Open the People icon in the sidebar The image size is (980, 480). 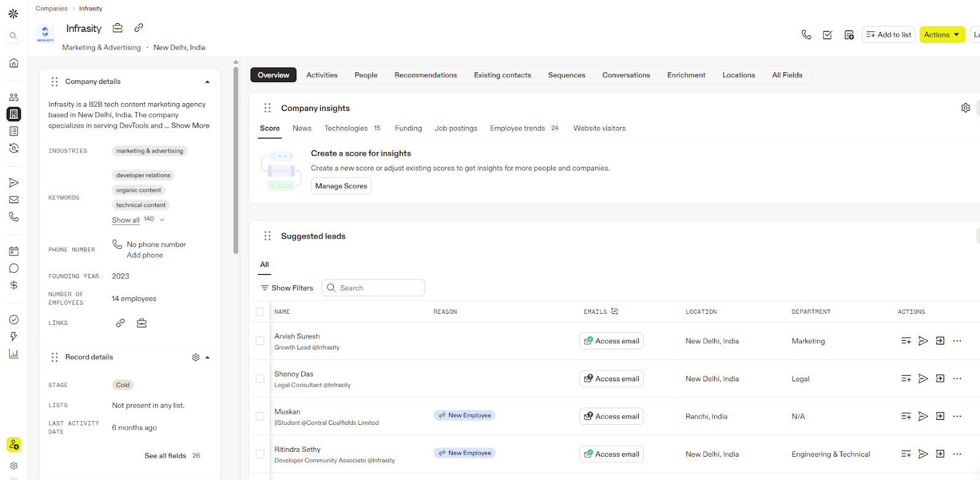[13, 97]
